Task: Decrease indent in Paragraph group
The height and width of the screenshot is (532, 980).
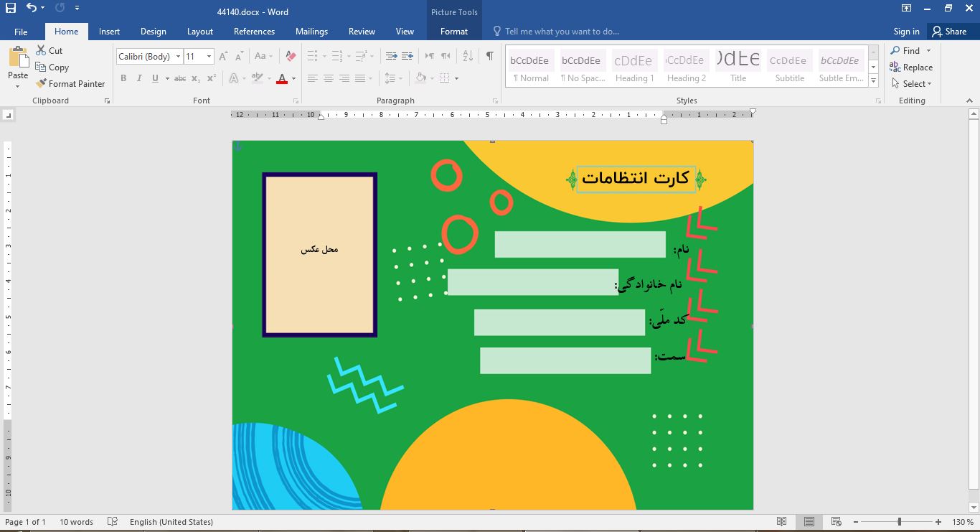Action: pyautogui.click(x=391, y=56)
